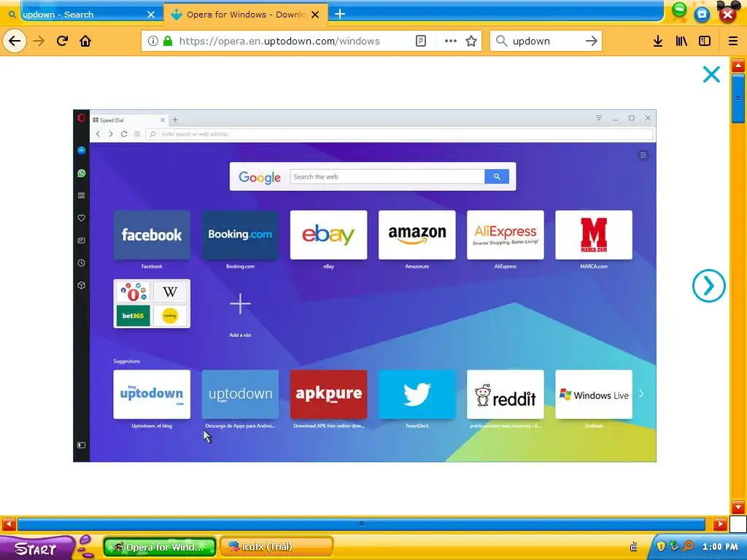The width and height of the screenshot is (747, 560).
Task: Submit the updown search arrow
Action: (x=591, y=41)
